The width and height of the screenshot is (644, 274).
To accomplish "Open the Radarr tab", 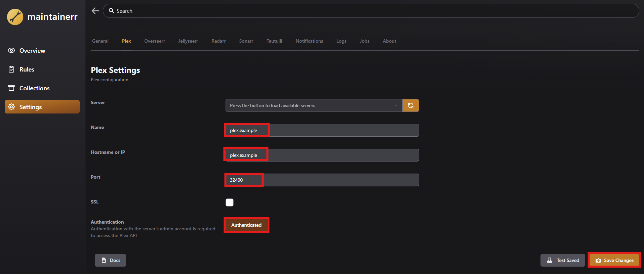I will [x=218, y=41].
